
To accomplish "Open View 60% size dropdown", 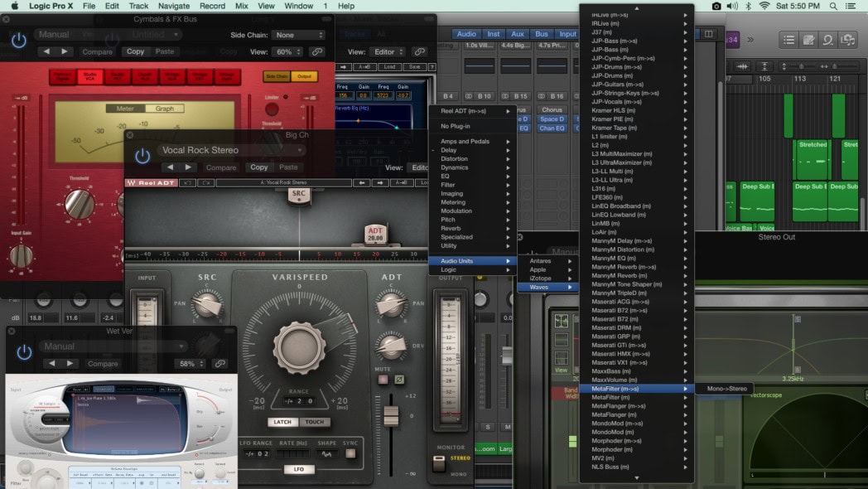I will (287, 51).
